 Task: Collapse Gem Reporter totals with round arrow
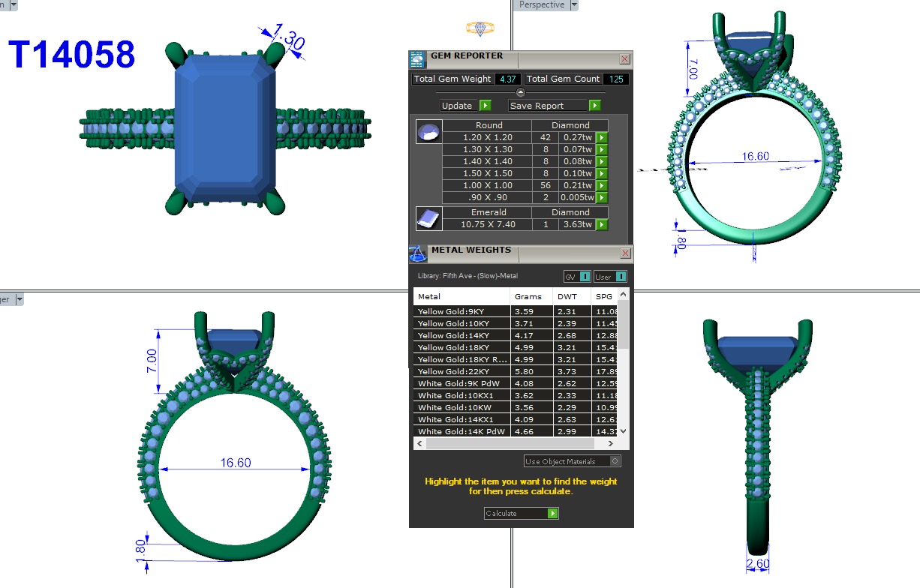pos(521,92)
